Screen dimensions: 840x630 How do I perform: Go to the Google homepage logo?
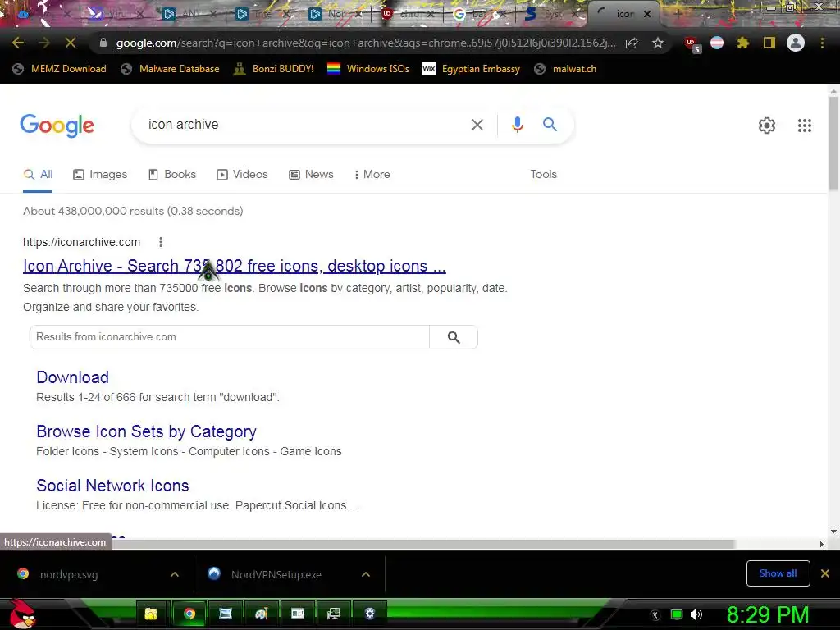[57, 126]
